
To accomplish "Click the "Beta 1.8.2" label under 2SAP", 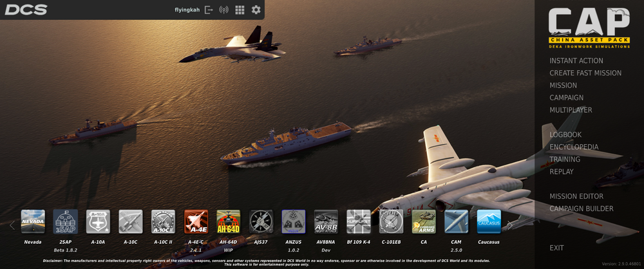I will pyautogui.click(x=65, y=250).
